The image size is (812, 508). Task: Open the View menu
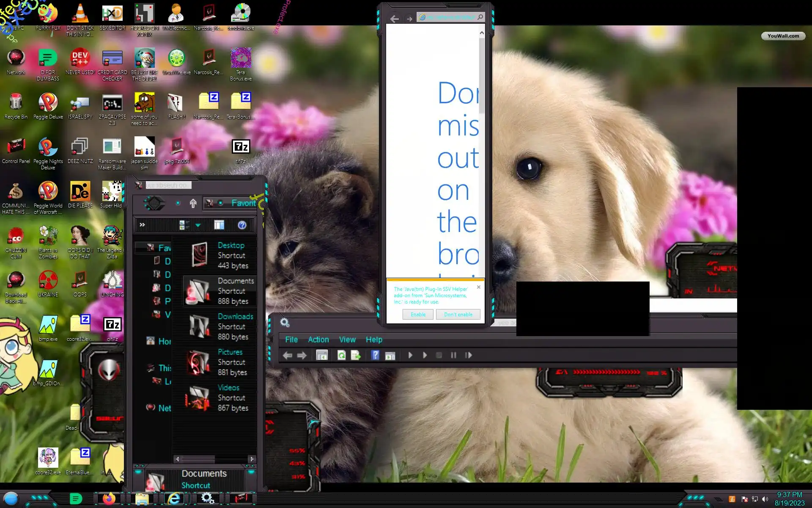pos(347,340)
